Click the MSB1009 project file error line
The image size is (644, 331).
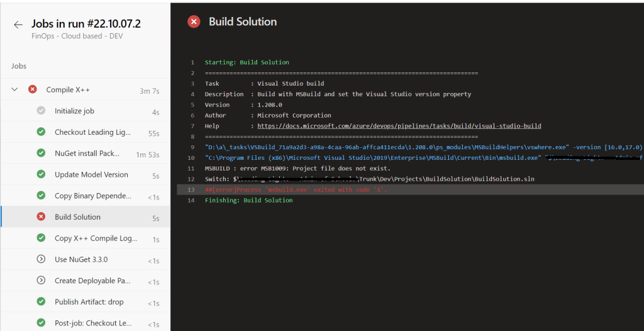[x=297, y=168]
